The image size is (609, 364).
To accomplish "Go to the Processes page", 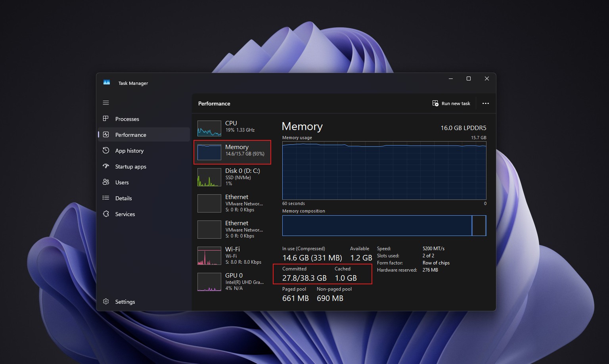I will (144, 119).
